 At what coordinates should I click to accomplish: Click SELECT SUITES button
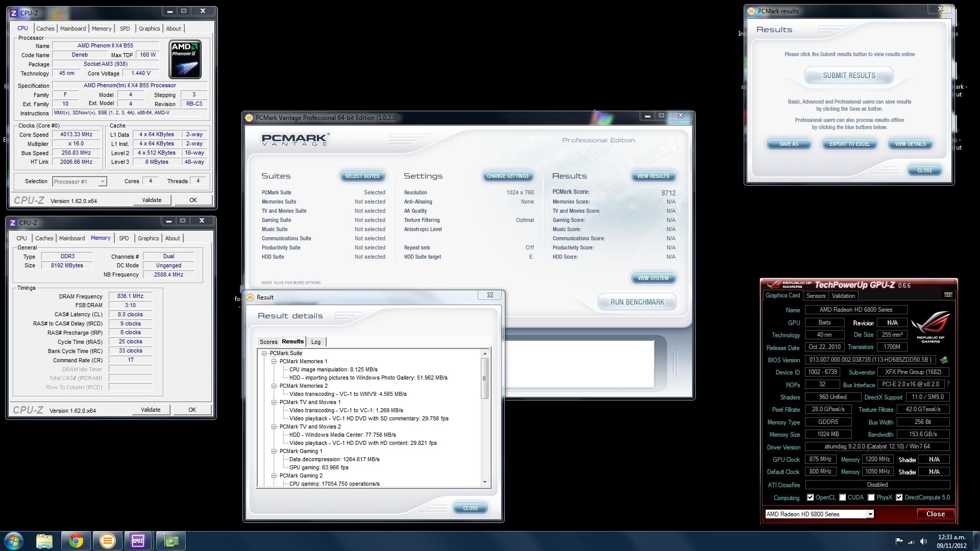362,177
